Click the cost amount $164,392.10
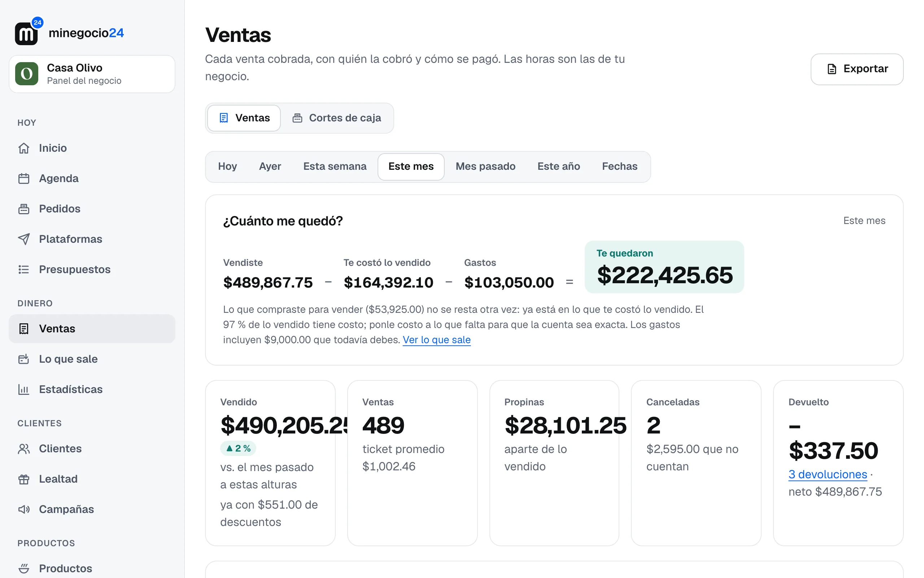This screenshot has height=578, width=924. (388, 282)
